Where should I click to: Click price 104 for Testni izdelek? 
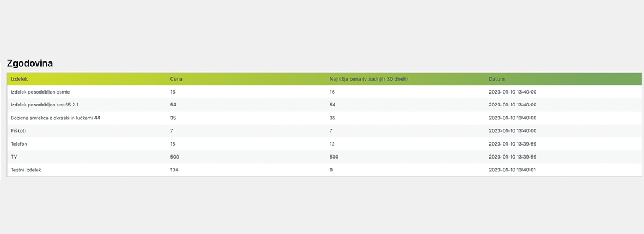[174, 170]
